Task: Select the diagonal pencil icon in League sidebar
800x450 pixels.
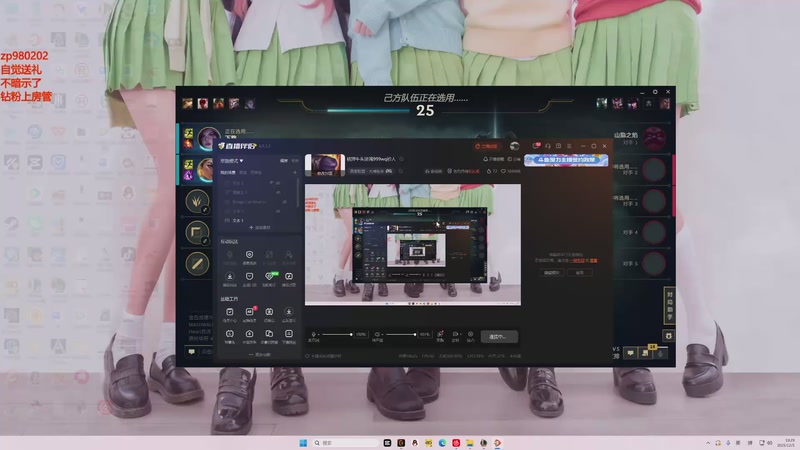Action: click(x=197, y=264)
